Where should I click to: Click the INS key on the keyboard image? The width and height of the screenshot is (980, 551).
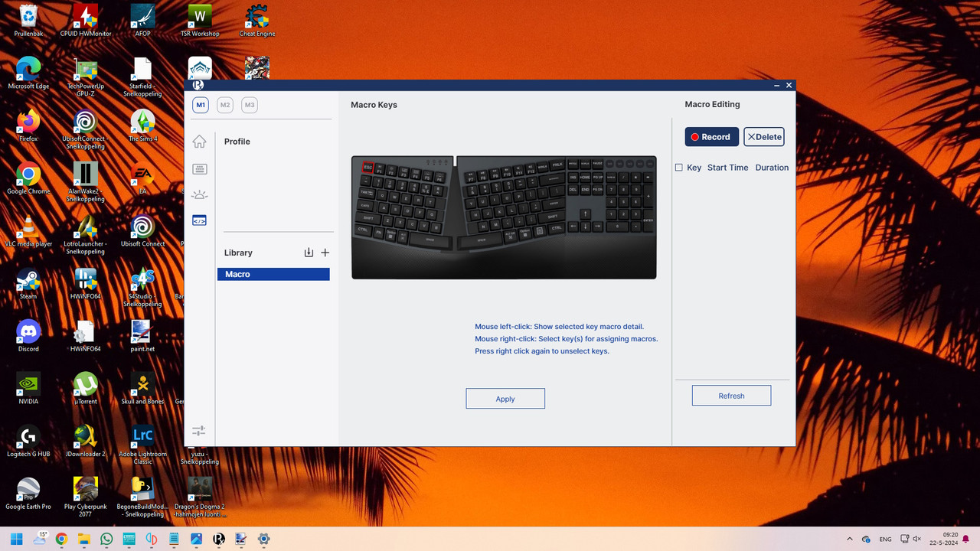573,178
